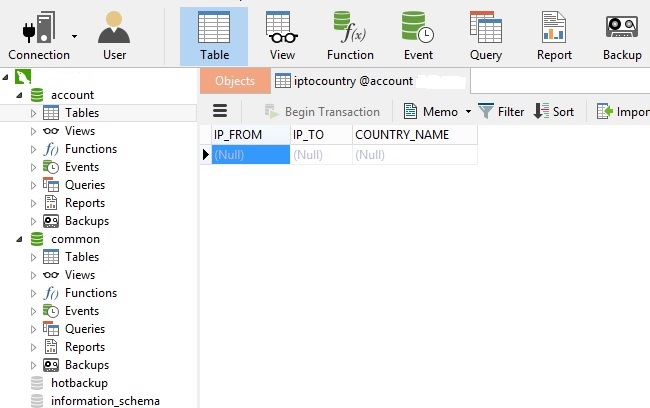650x408 pixels.
Task: Switch to iptocountry @account tab
Action: [370, 81]
